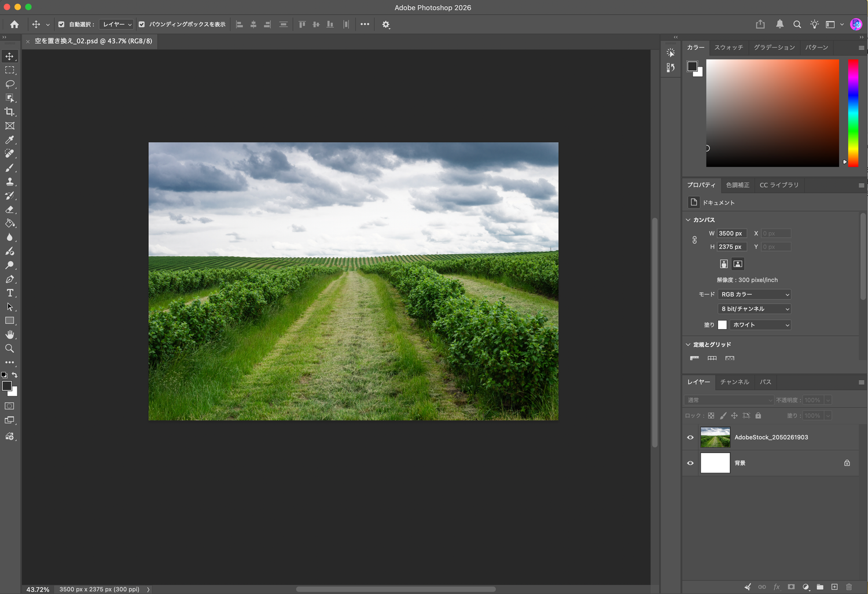
Task: Click the canvas fill white swatch
Action: [x=722, y=325]
